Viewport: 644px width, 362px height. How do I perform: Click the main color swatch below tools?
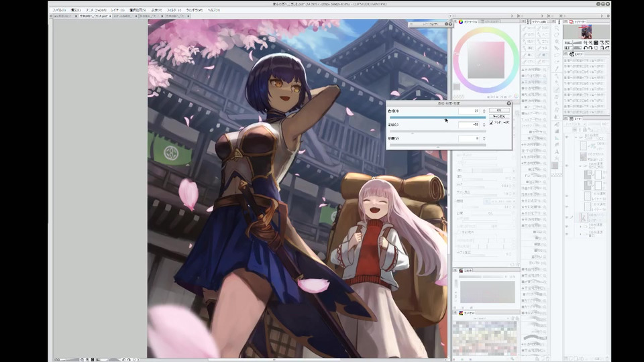555,165
